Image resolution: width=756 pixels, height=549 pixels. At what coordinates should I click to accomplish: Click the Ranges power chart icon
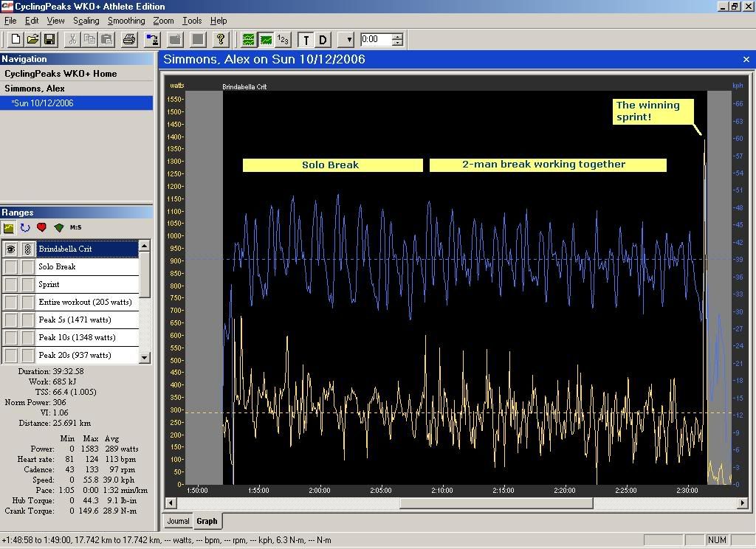click(x=9, y=227)
